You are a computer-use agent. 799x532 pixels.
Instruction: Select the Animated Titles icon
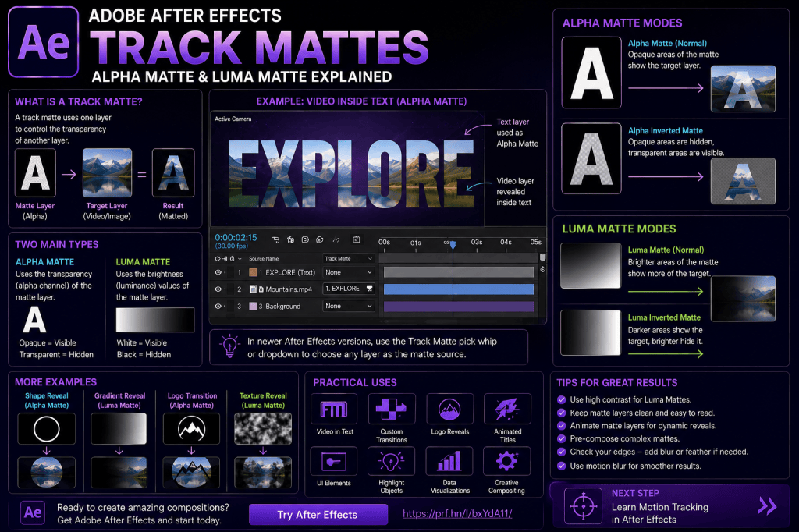[x=507, y=409]
